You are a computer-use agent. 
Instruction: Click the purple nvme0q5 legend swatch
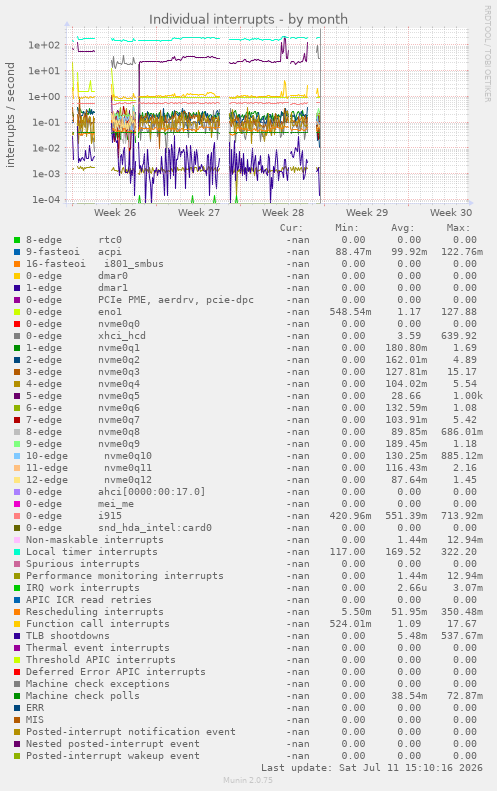coord(17,396)
